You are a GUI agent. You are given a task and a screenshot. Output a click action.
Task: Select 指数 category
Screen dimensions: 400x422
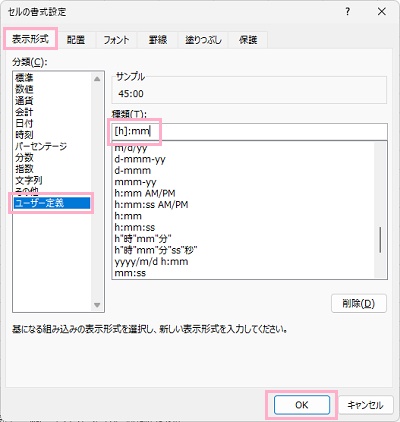coord(53,169)
